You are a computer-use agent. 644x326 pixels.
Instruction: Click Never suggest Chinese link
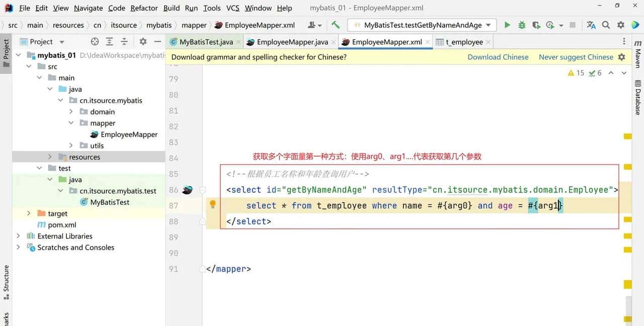(576, 57)
